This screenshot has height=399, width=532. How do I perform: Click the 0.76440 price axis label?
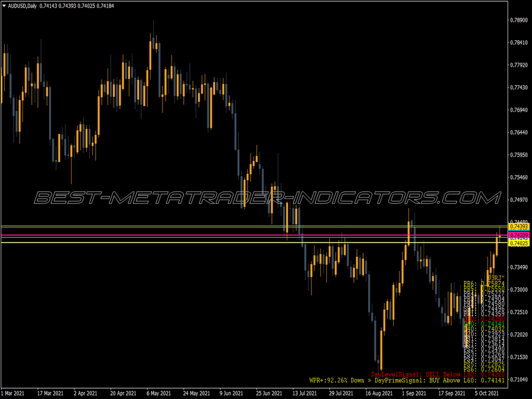tap(519, 132)
